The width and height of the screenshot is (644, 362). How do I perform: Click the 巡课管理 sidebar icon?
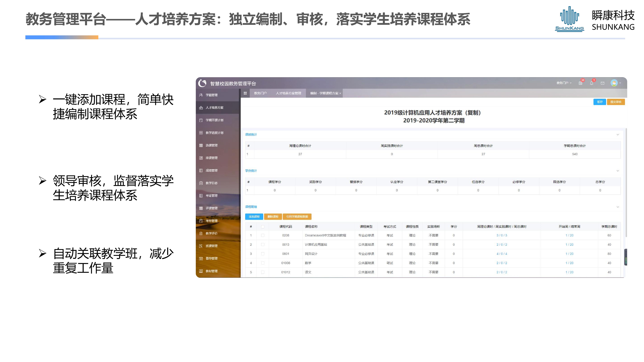coord(201,246)
